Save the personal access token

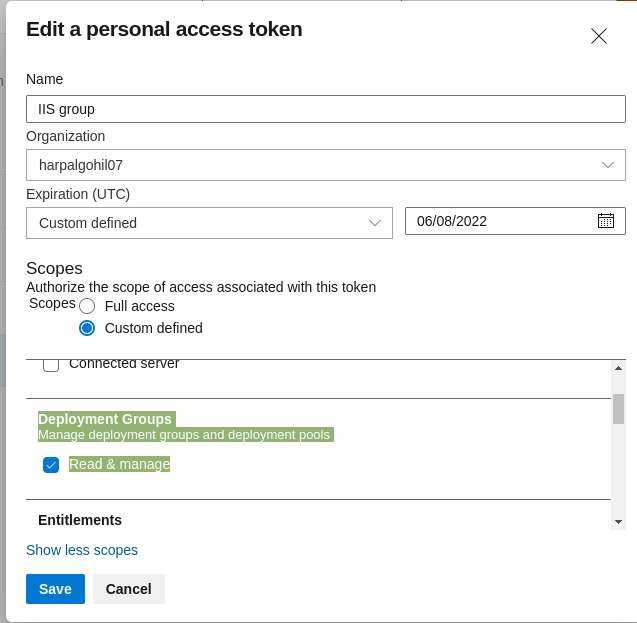(55, 589)
